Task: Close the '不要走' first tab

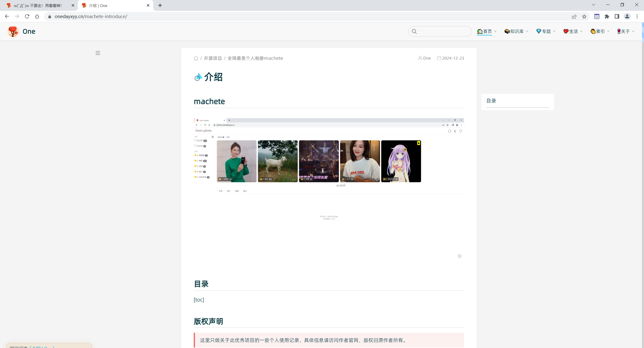Action: coord(73,5)
